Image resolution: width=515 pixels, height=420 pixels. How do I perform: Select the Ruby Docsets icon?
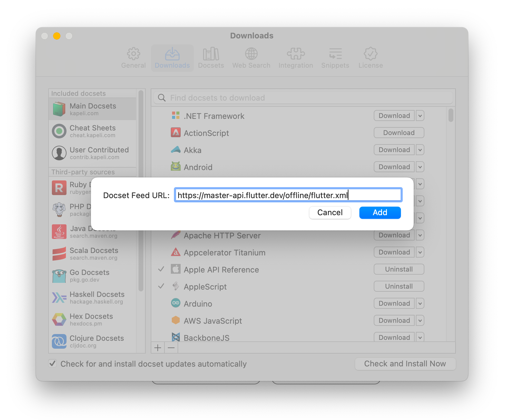(x=59, y=188)
